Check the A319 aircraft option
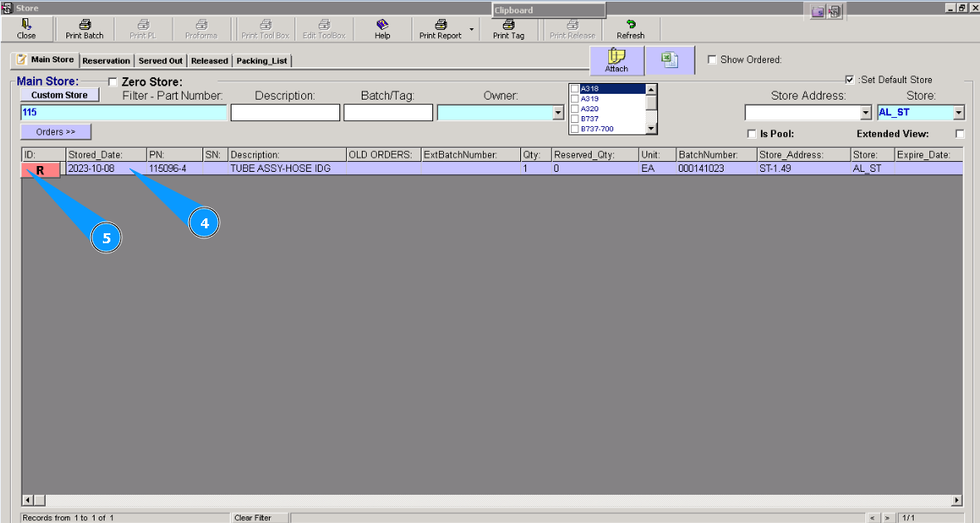Image resolution: width=980 pixels, height=523 pixels. point(575,99)
